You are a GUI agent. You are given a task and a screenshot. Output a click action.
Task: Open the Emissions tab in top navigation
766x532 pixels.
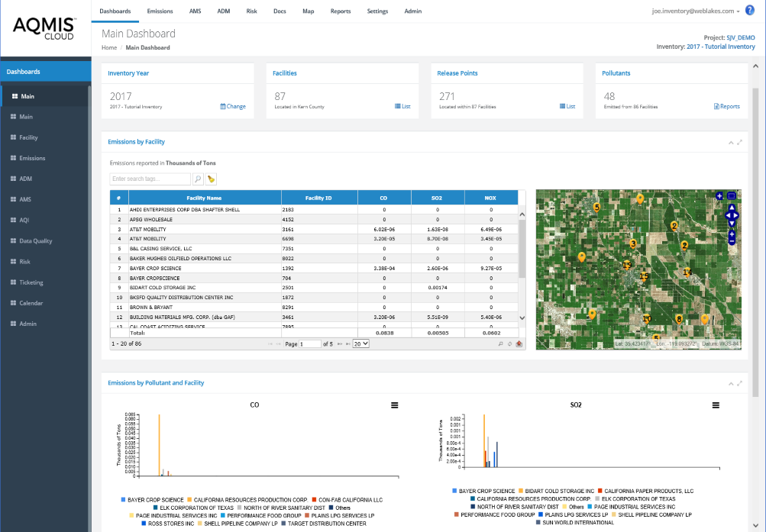click(160, 11)
